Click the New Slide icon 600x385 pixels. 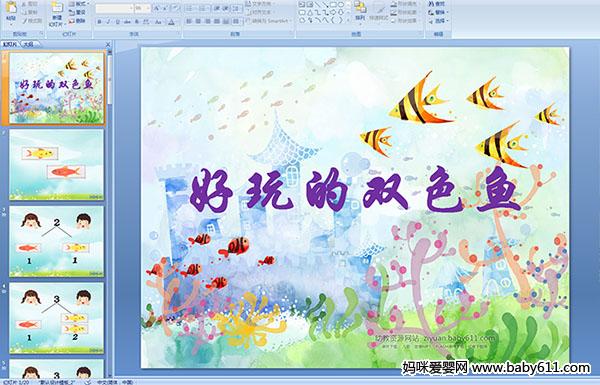(x=57, y=12)
